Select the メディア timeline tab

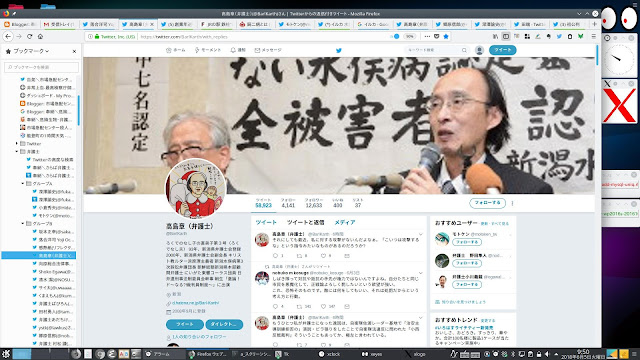344,222
